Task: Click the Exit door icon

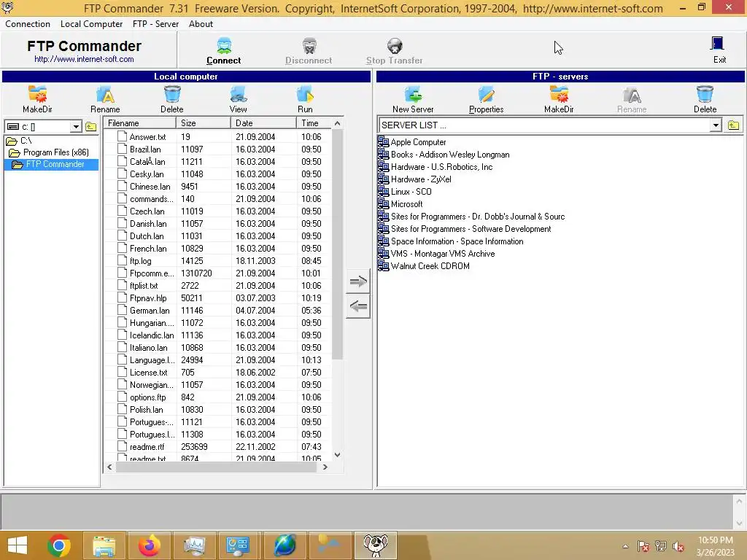Action: pyautogui.click(x=718, y=44)
